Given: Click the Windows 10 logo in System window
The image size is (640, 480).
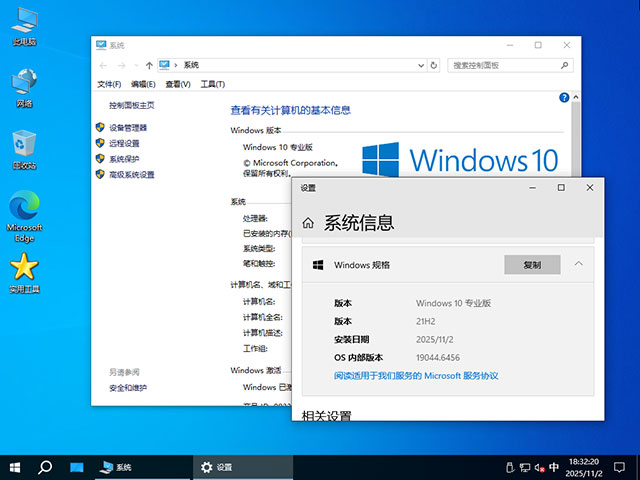Looking at the screenshot, I should click(460, 160).
